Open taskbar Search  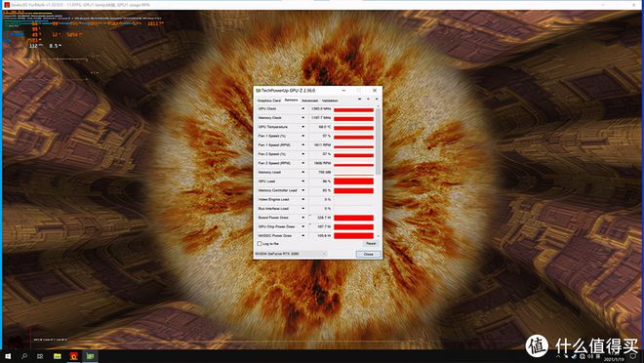click(24, 356)
